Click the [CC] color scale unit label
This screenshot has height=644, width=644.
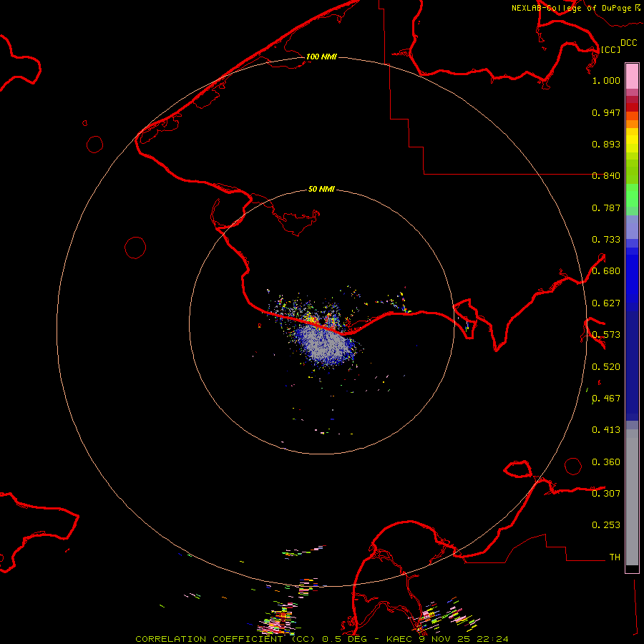tap(611, 49)
